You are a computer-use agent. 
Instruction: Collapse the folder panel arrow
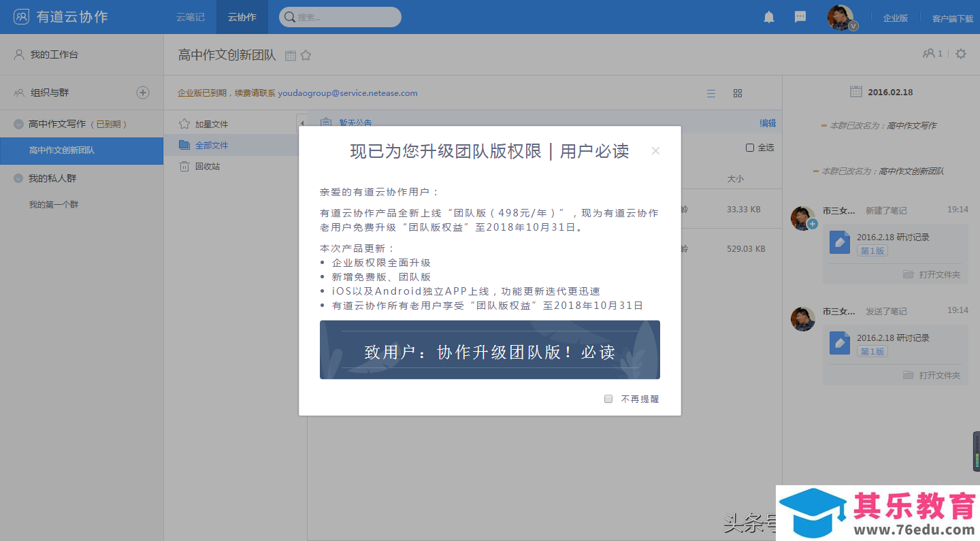pos(302,123)
